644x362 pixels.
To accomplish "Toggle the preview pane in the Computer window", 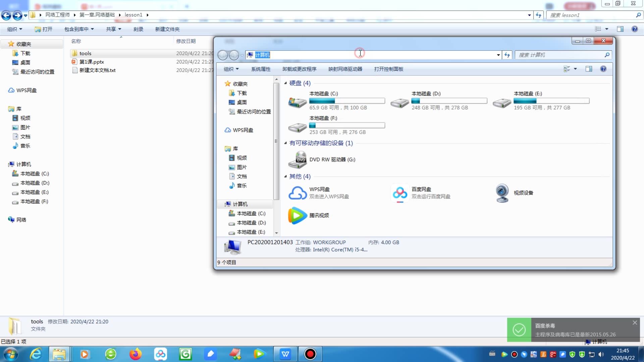I will pos(589,69).
